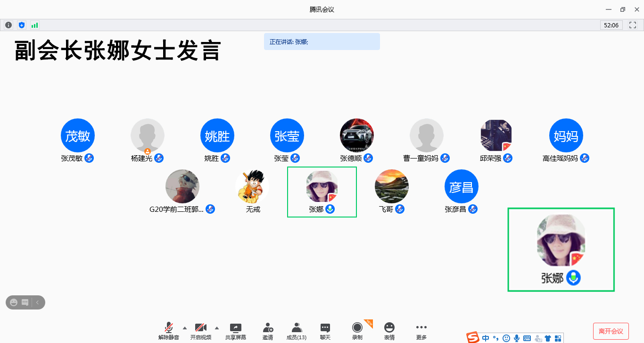Select 高佳瑶妈妈's 妈妈 avatar
The height and width of the screenshot is (343, 644).
coord(566,135)
